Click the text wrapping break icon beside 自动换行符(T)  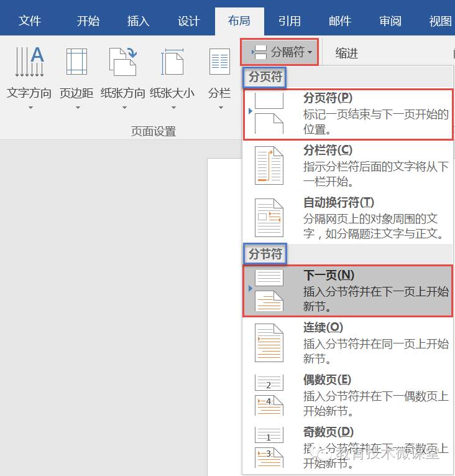tap(269, 218)
